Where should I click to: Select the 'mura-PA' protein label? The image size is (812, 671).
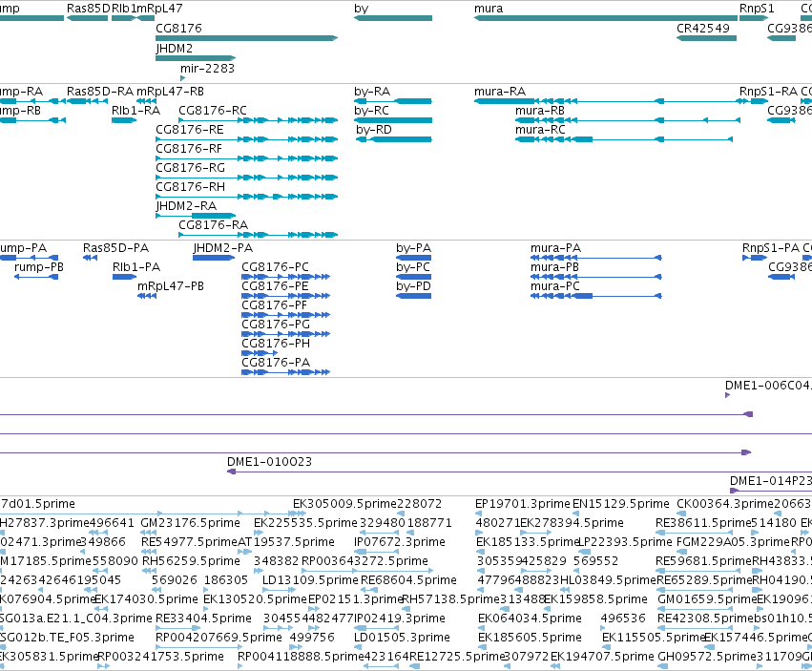click(x=555, y=248)
